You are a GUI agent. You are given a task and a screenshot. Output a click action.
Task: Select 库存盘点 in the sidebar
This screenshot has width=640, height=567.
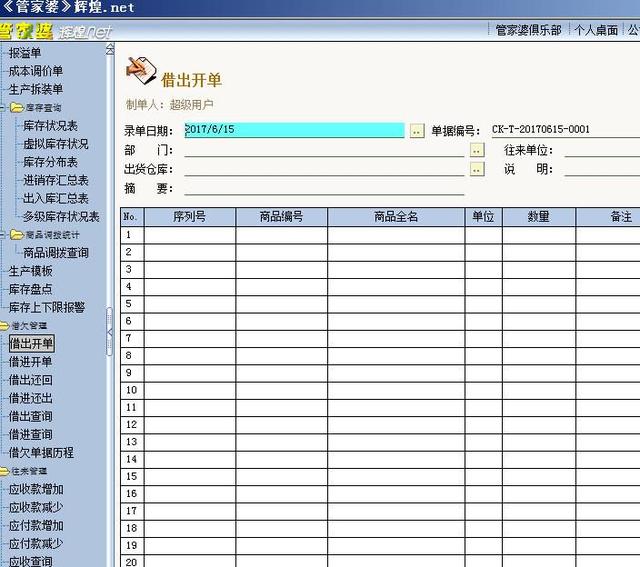(x=31, y=289)
